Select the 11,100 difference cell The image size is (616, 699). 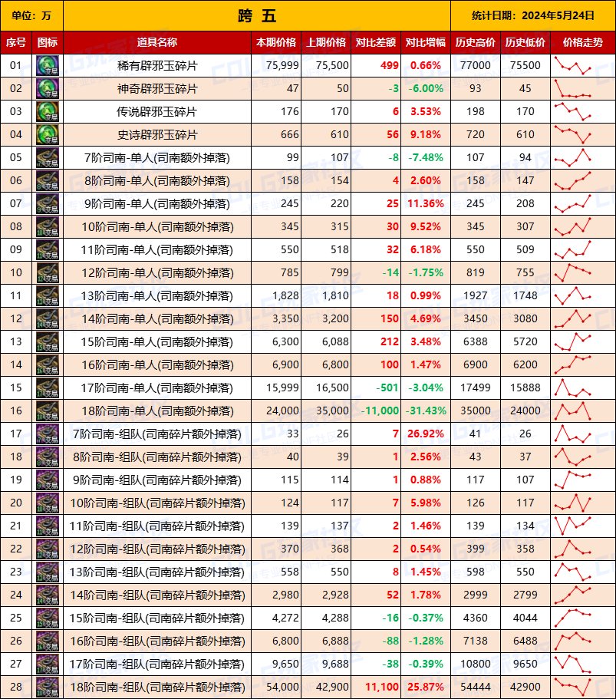[x=376, y=687]
